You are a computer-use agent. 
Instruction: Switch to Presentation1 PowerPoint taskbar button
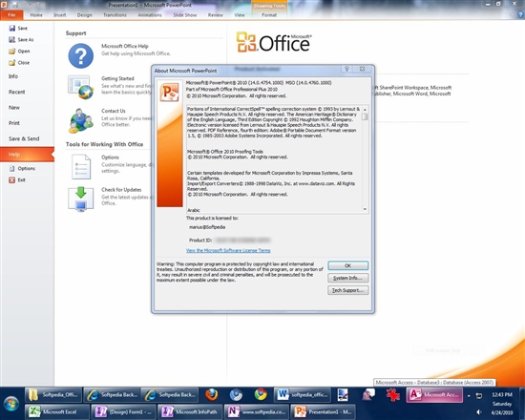323,411
